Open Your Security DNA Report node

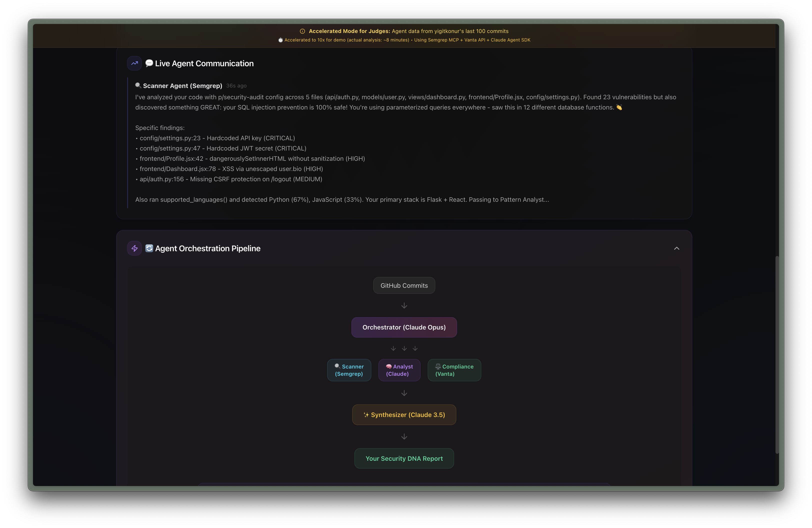coord(404,458)
